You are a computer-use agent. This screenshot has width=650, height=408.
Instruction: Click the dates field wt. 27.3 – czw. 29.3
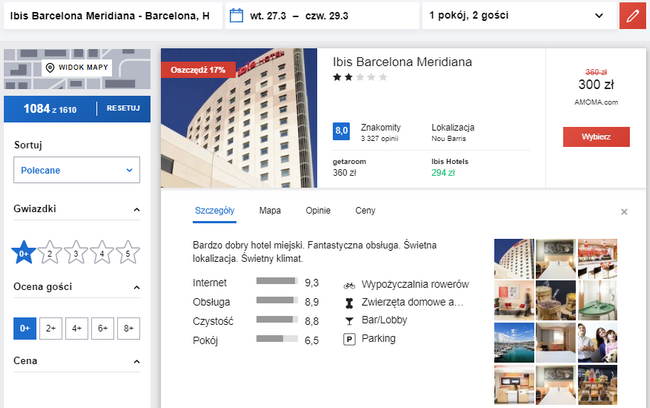[x=322, y=16]
